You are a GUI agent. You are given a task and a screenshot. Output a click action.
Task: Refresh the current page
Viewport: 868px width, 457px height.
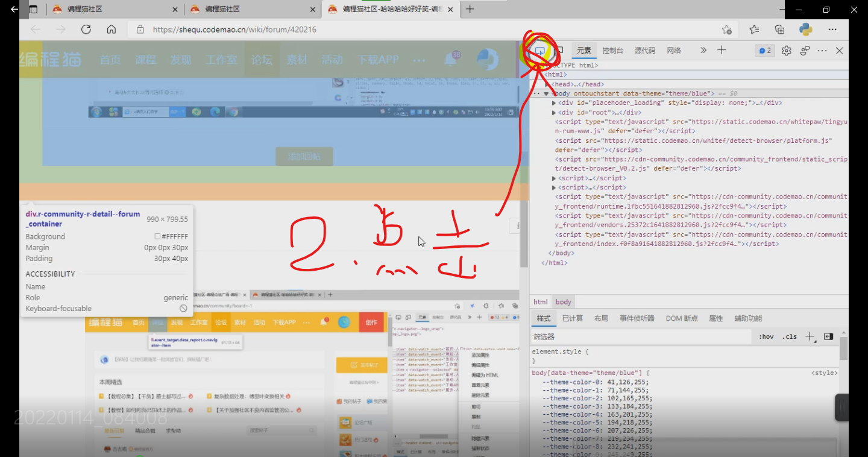coord(86,30)
